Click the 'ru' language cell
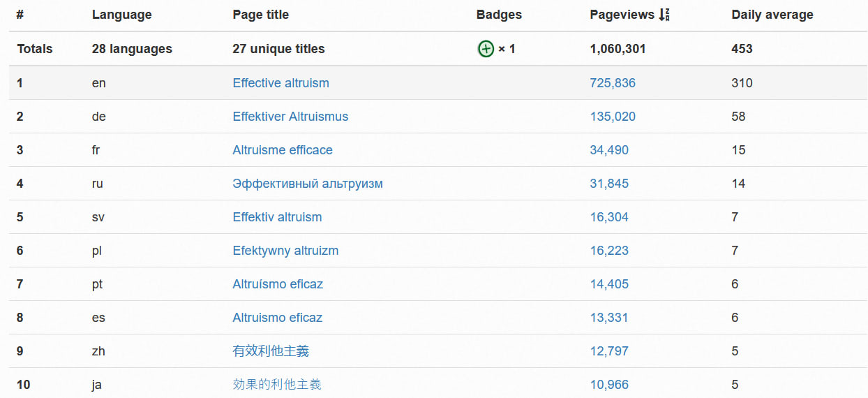Viewport: 868px width, 398px height. point(97,184)
